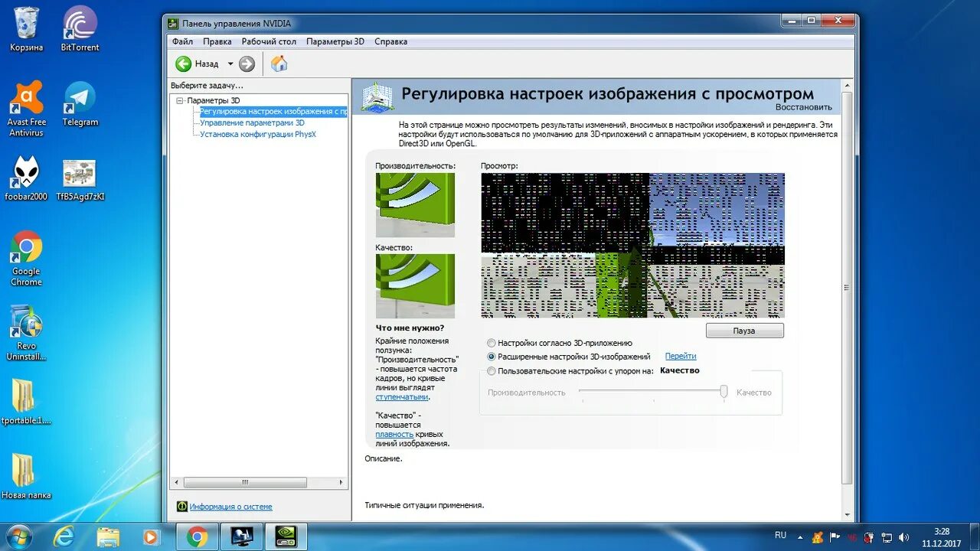Click the Action Center flag tray icon
The height and width of the screenshot is (551, 980).
[x=835, y=537]
